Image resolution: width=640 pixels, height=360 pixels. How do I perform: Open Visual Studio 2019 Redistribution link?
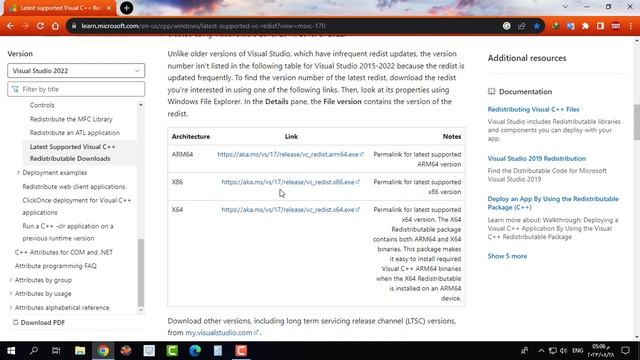[x=537, y=158]
